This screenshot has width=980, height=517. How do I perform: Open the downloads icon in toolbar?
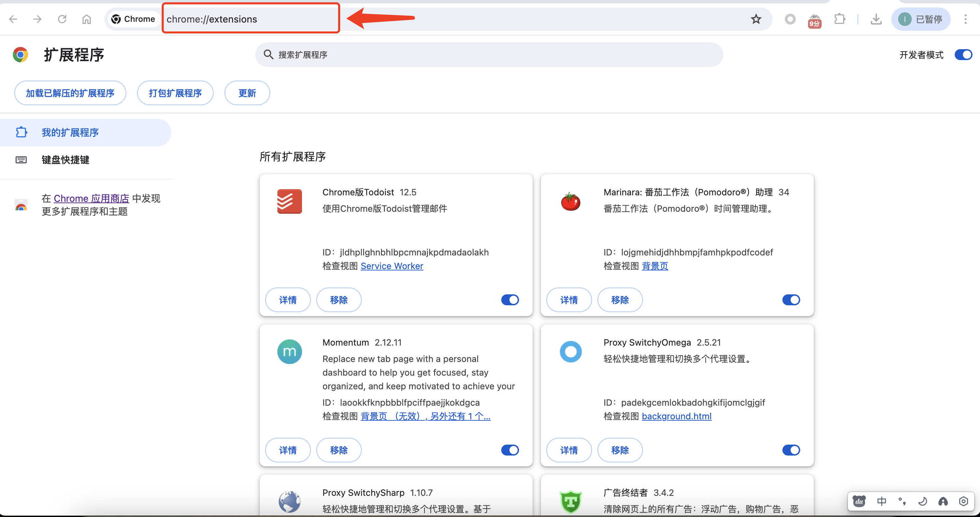click(x=876, y=19)
